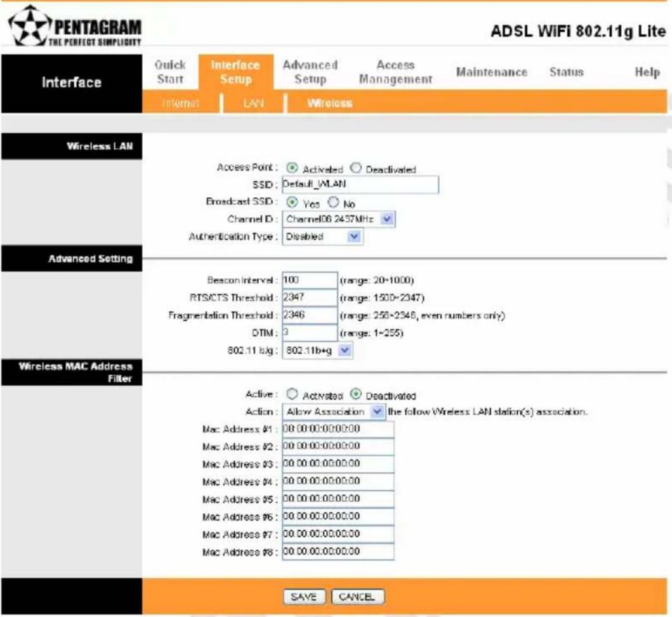The height and width of the screenshot is (617, 672).
Task: Set Access Point to Deactivated
Action: 356,167
